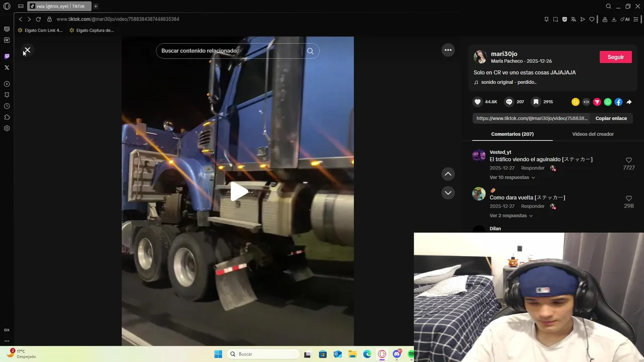Open File Explorer from the taskbar
This screenshot has width=644, height=362.
(x=352, y=354)
